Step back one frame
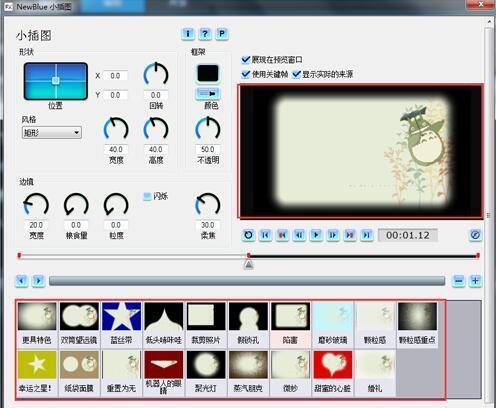 click(x=299, y=235)
